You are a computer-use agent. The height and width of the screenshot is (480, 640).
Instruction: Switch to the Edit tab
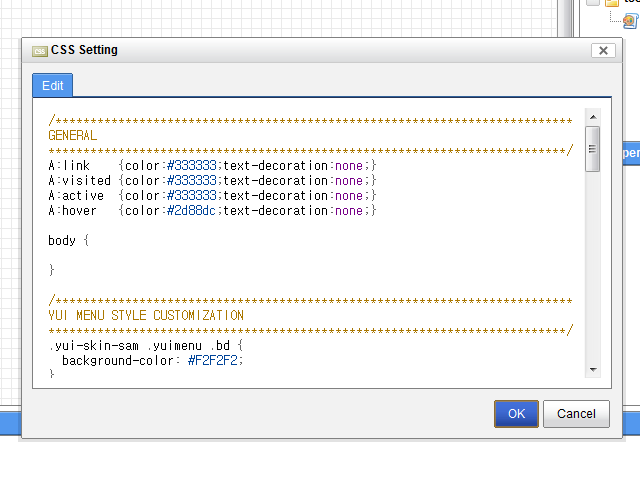(x=52, y=86)
